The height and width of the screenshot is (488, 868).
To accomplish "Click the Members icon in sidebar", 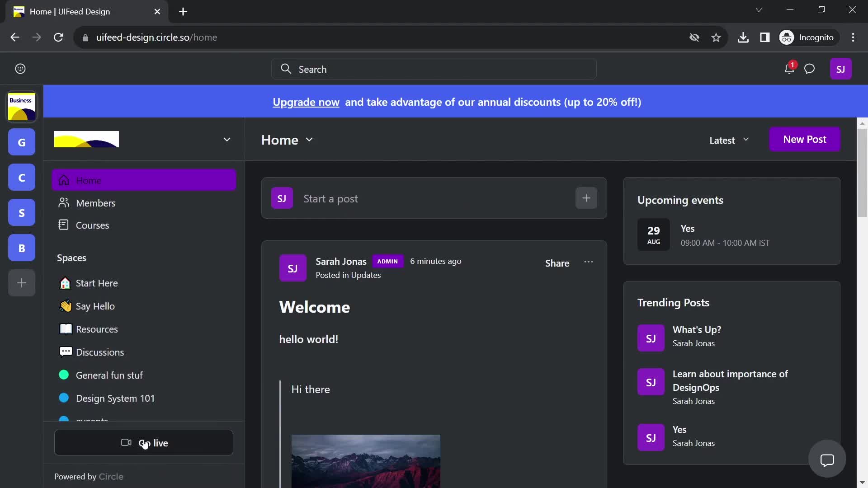I will click(64, 202).
